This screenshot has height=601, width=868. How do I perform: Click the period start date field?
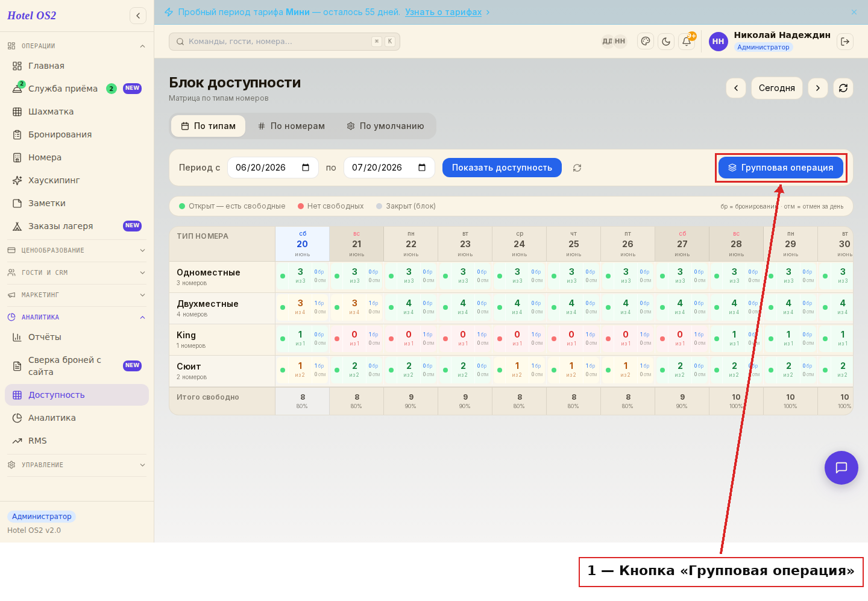tap(272, 168)
